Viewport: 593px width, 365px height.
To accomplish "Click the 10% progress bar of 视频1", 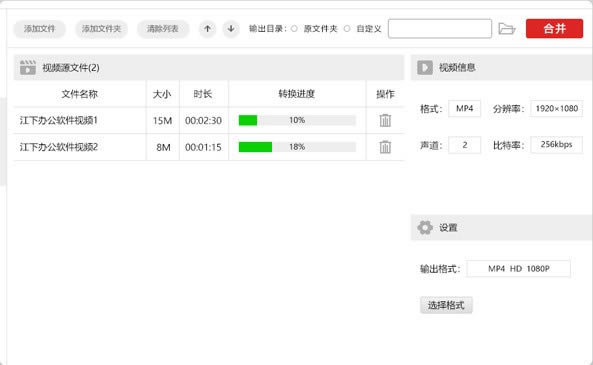I will tap(297, 121).
